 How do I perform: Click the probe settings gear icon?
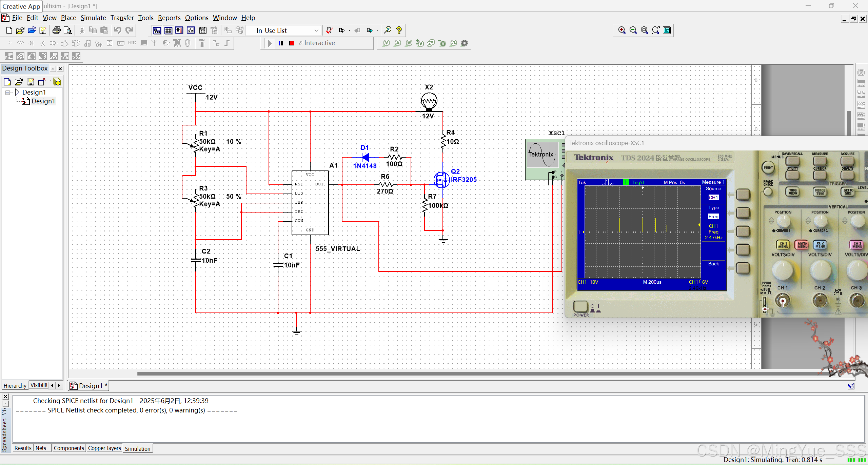pos(465,43)
